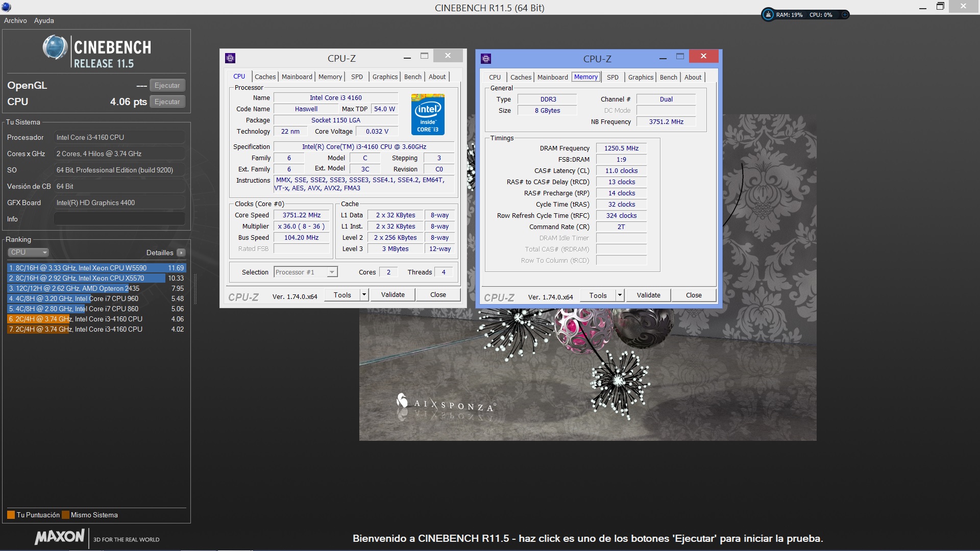Switch to Mainboard tab in left CPU-Z
The image size is (980, 551).
(x=297, y=77)
